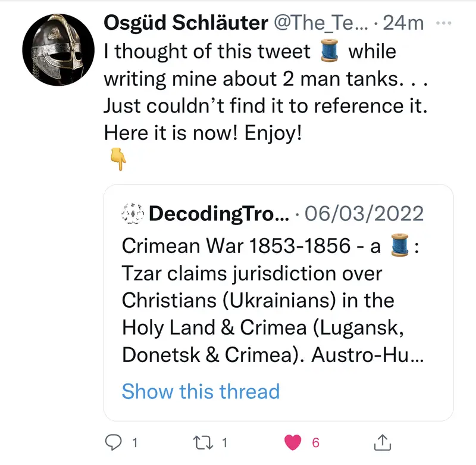Unlike the tweet via the pink heart
Screen dimensions: 476x465
(292, 442)
